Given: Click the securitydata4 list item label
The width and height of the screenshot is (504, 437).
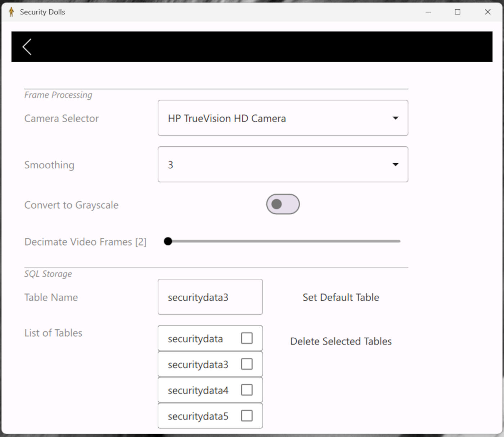Looking at the screenshot, I should tap(198, 390).
